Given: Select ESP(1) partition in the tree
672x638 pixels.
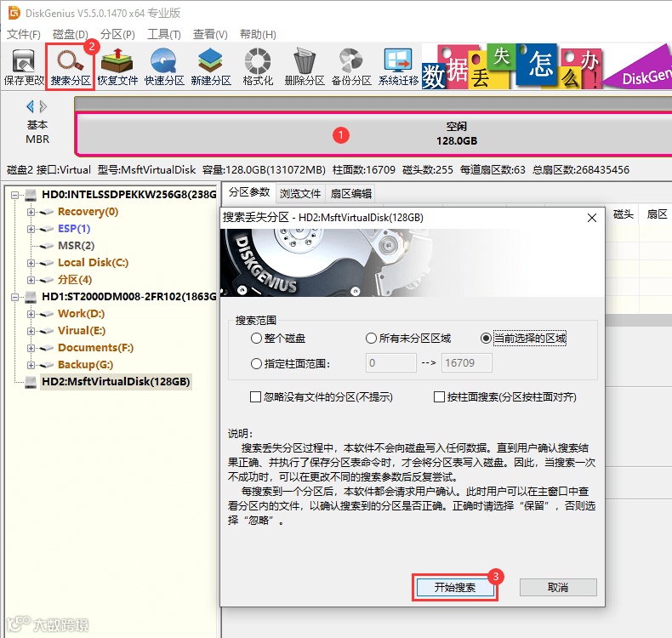Looking at the screenshot, I should [x=74, y=229].
